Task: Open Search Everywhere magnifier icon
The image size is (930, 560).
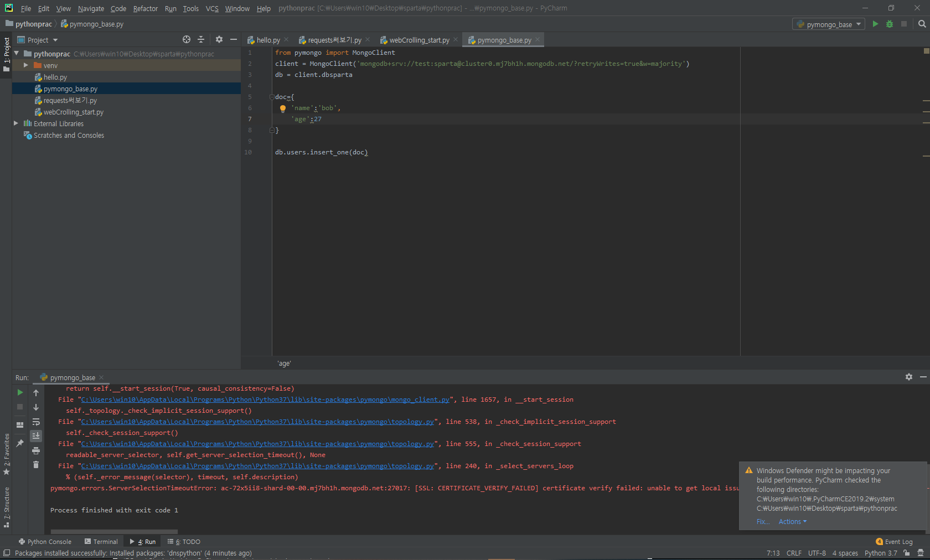Action: 922,24
